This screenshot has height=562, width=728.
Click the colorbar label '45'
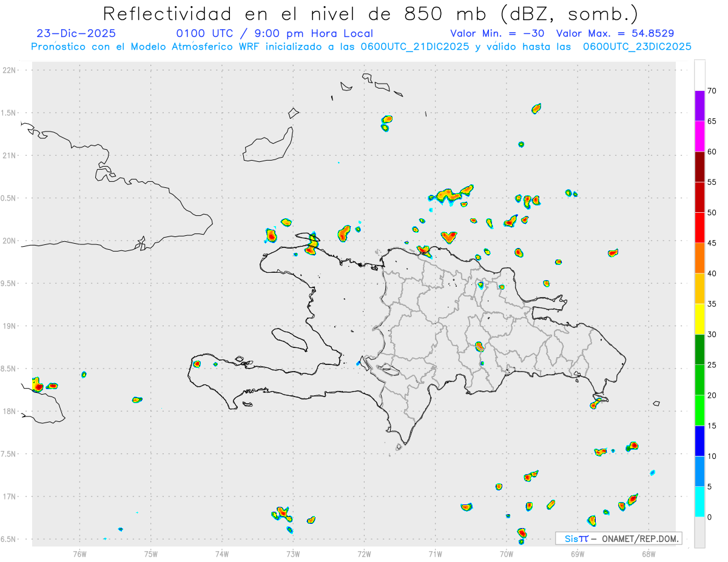[712, 243]
